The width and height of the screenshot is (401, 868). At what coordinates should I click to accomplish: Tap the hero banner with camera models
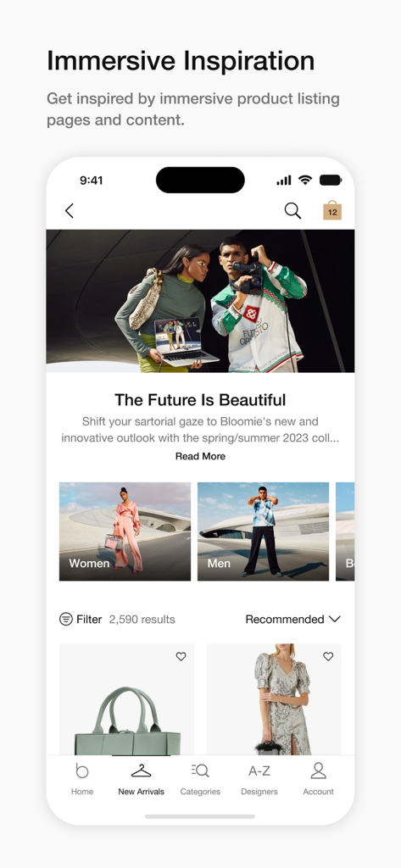pyautogui.click(x=200, y=301)
